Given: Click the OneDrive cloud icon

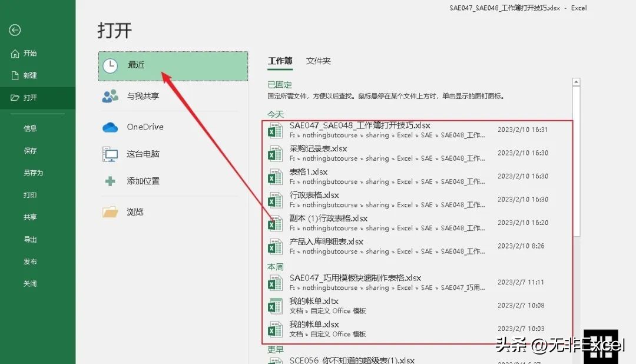Looking at the screenshot, I should [110, 127].
